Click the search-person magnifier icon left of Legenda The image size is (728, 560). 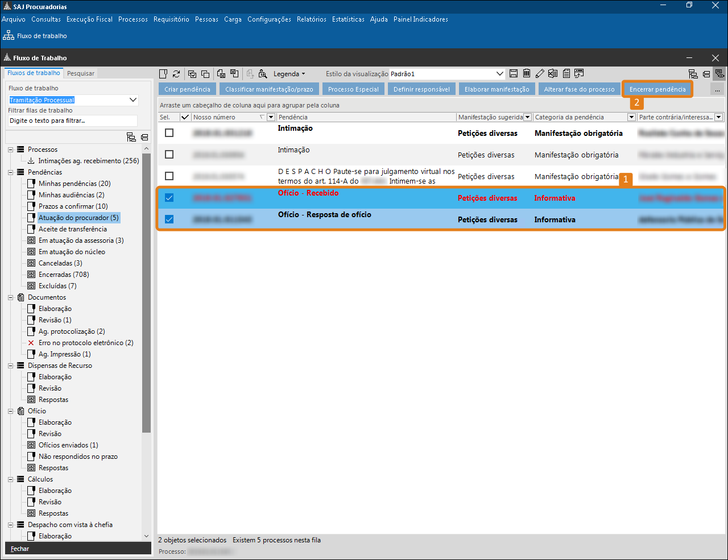263,74
